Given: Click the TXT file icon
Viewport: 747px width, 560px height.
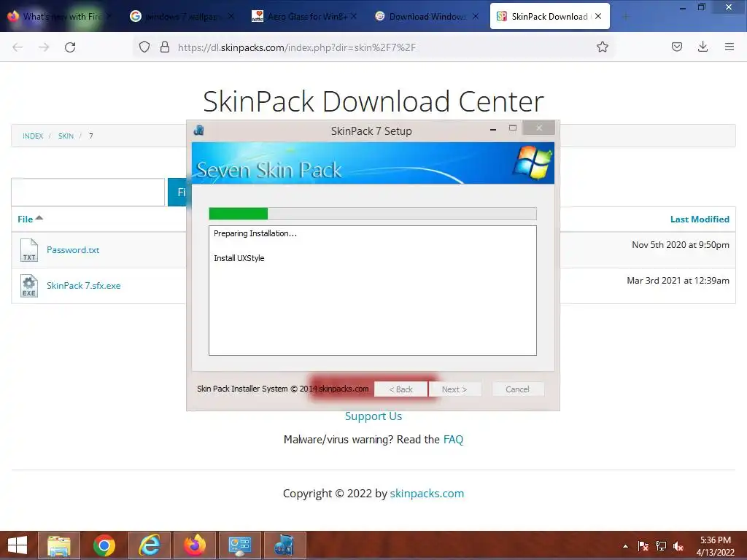Looking at the screenshot, I should pos(29,250).
